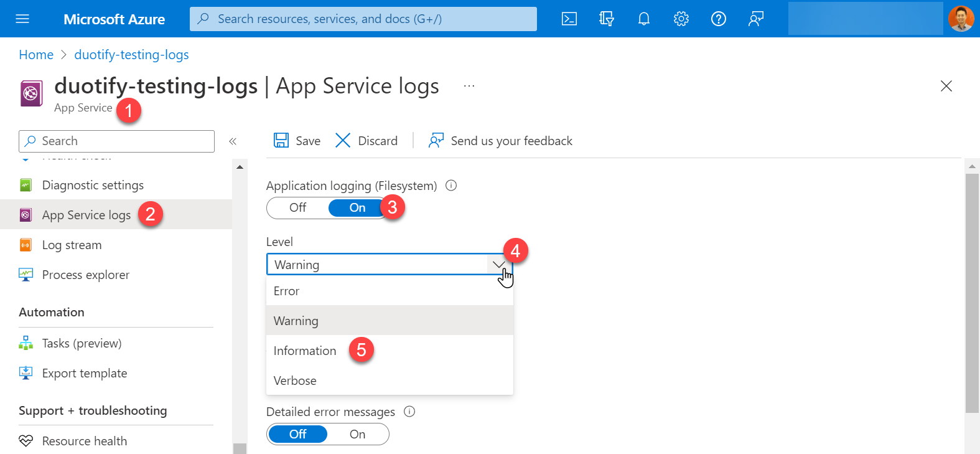The height and width of the screenshot is (454, 980).
Task: Click the Support + troubleshooting heading
Action: 93,410
